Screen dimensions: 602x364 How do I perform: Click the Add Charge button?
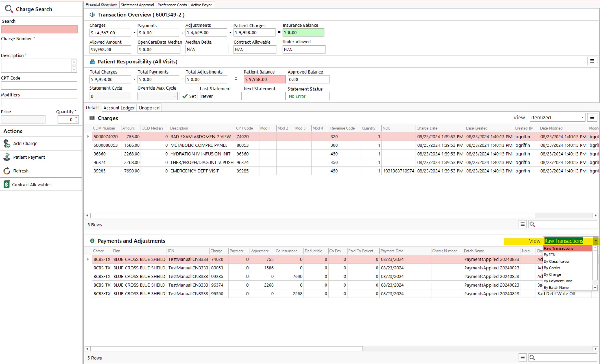(x=41, y=144)
